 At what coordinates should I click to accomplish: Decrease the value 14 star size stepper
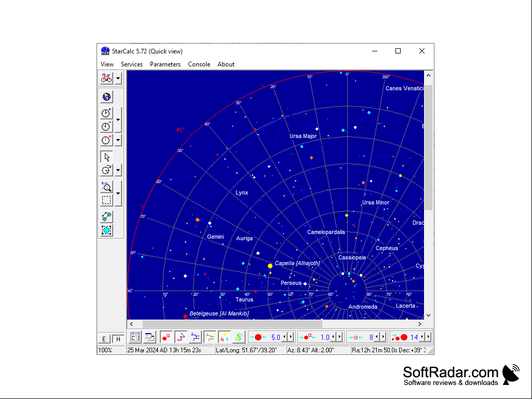(422, 337)
